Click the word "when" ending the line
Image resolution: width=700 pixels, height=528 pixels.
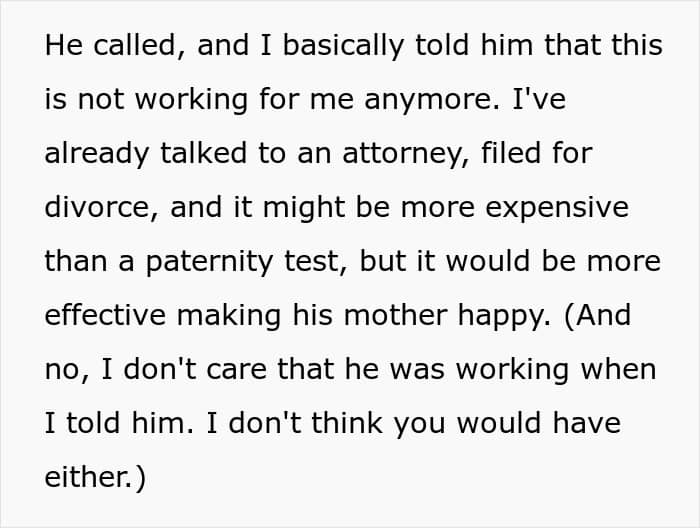620,370
